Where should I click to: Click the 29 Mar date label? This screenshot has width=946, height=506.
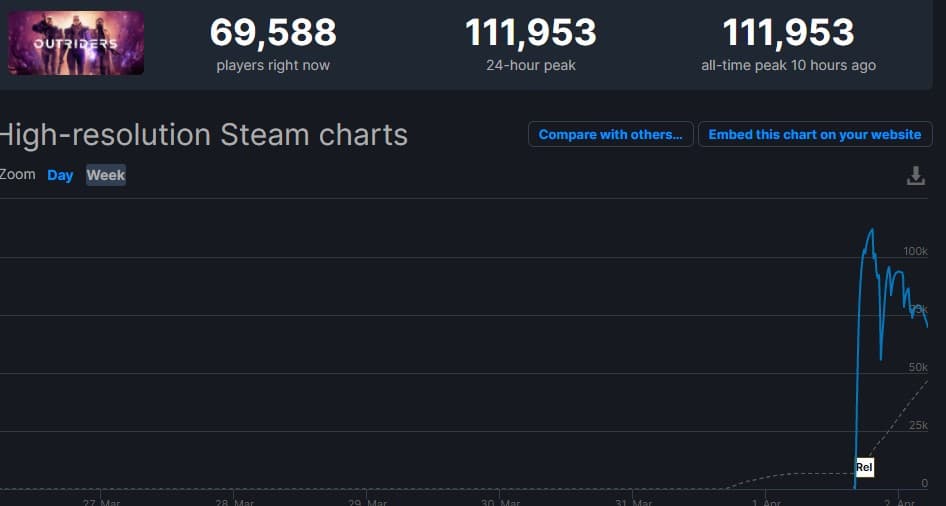[367, 502]
